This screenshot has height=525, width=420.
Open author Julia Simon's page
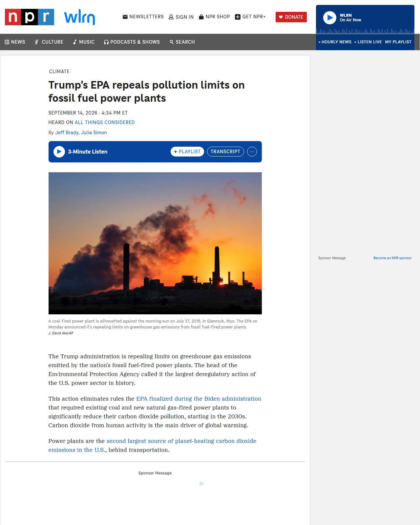94,133
